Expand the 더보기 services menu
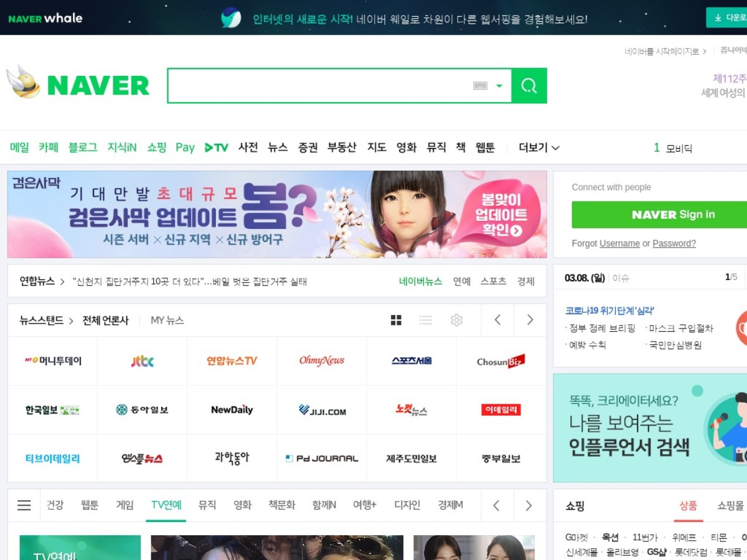 click(539, 147)
